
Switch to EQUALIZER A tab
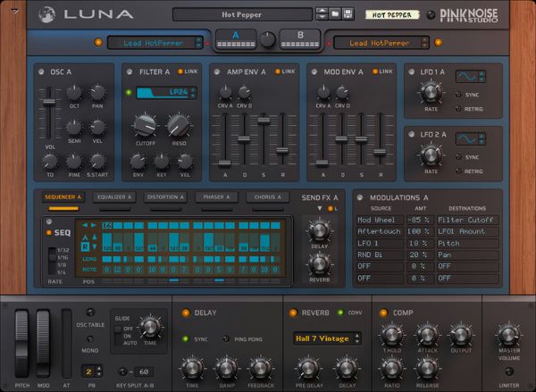point(114,197)
